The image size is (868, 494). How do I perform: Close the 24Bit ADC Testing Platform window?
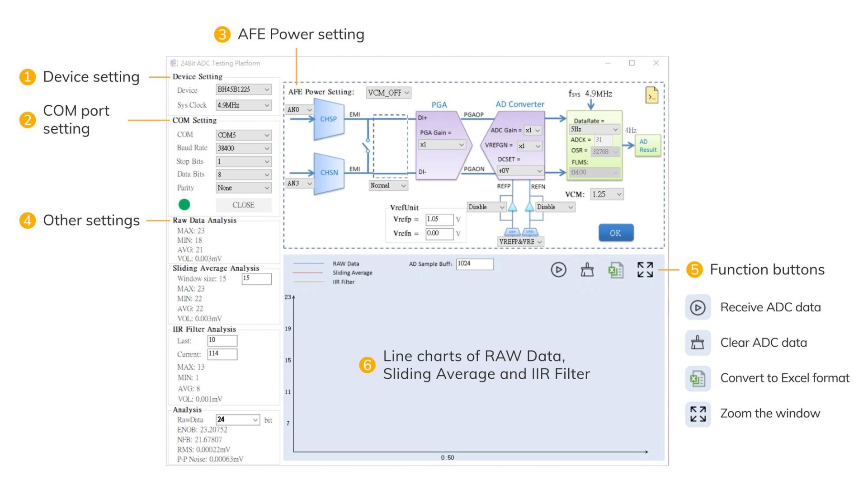(x=656, y=63)
